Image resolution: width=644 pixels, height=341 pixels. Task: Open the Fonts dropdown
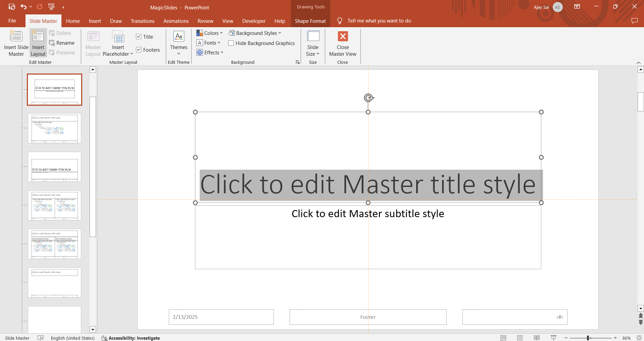click(x=209, y=43)
